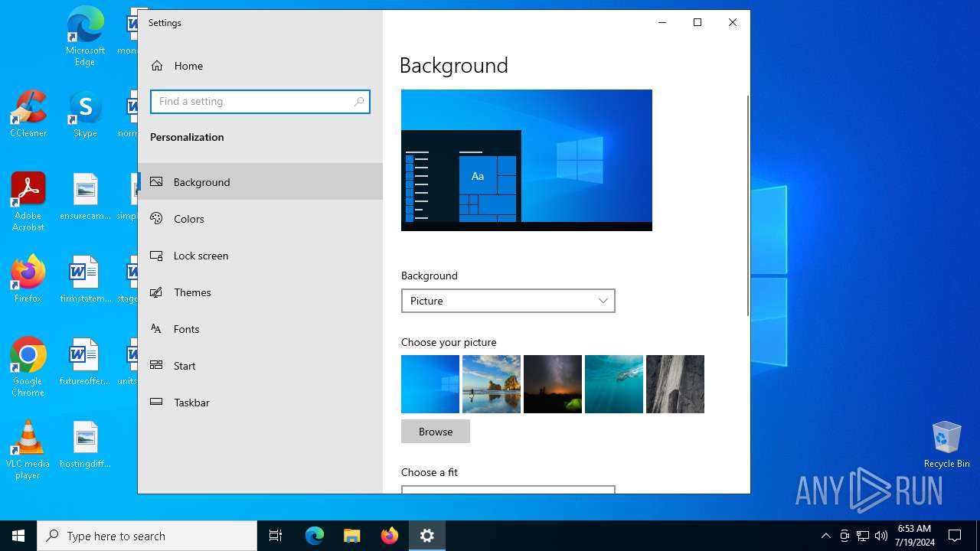
Task: Click the Settings gear taskbar button
Action: (x=427, y=536)
